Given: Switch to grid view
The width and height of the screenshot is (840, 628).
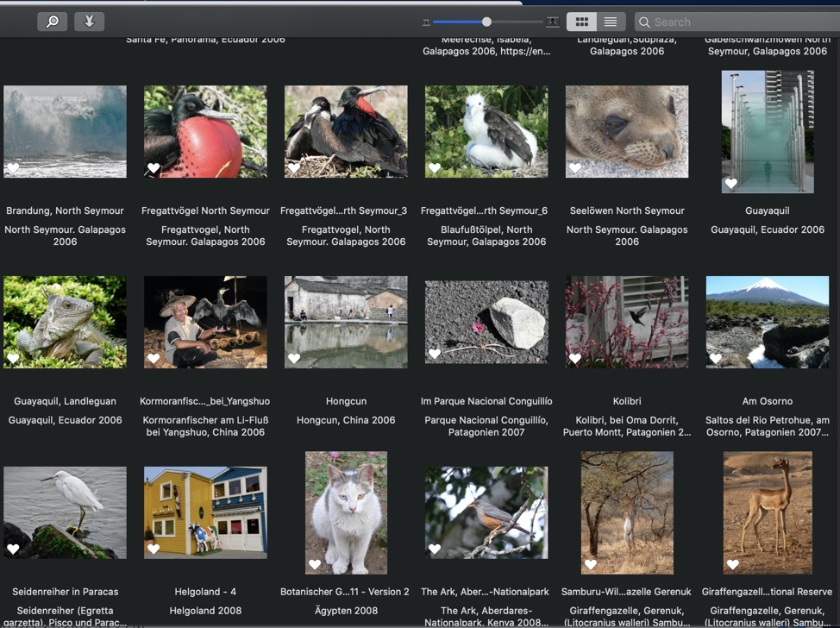Looking at the screenshot, I should point(581,22).
